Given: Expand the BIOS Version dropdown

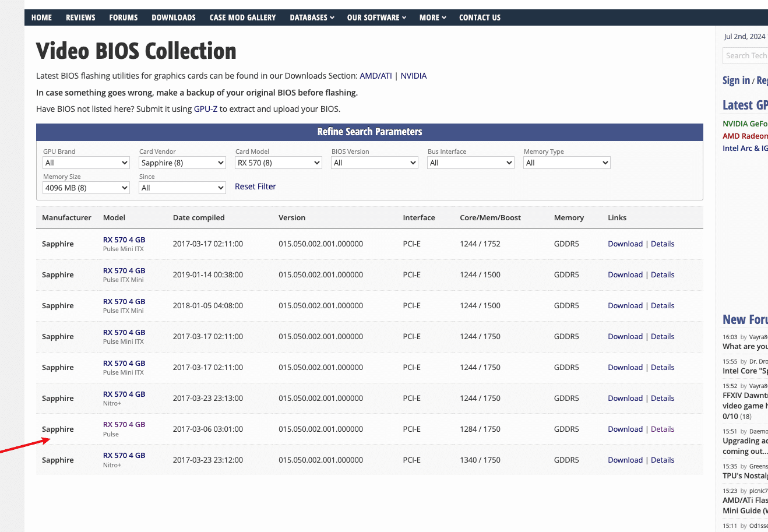Looking at the screenshot, I should (374, 163).
